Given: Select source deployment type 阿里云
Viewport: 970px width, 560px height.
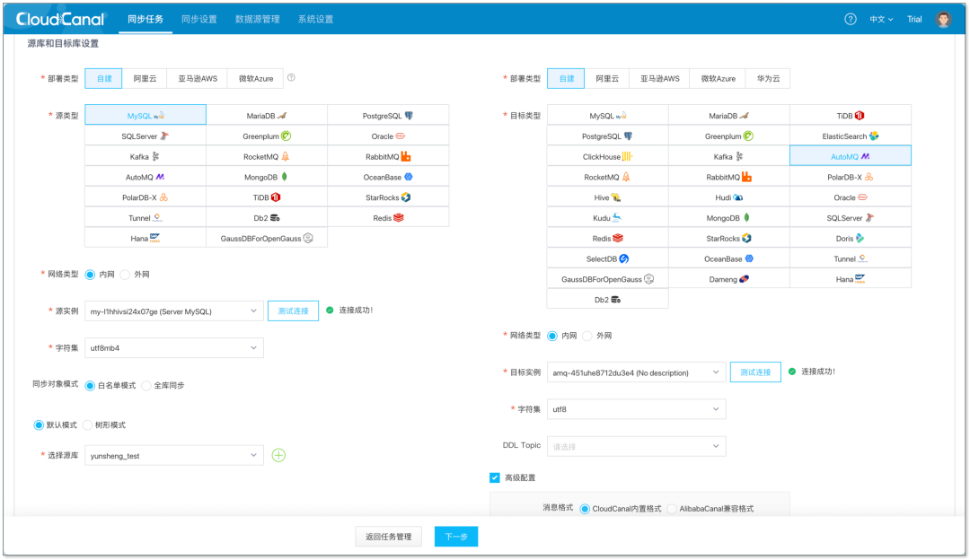Looking at the screenshot, I should coord(145,78).
